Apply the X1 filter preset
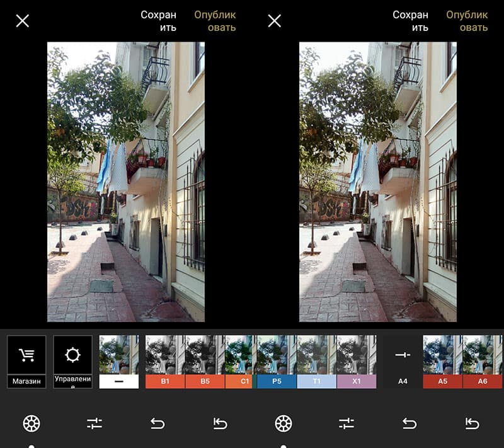The height and width of the screenshot is (448, 504). coord(356,361)
